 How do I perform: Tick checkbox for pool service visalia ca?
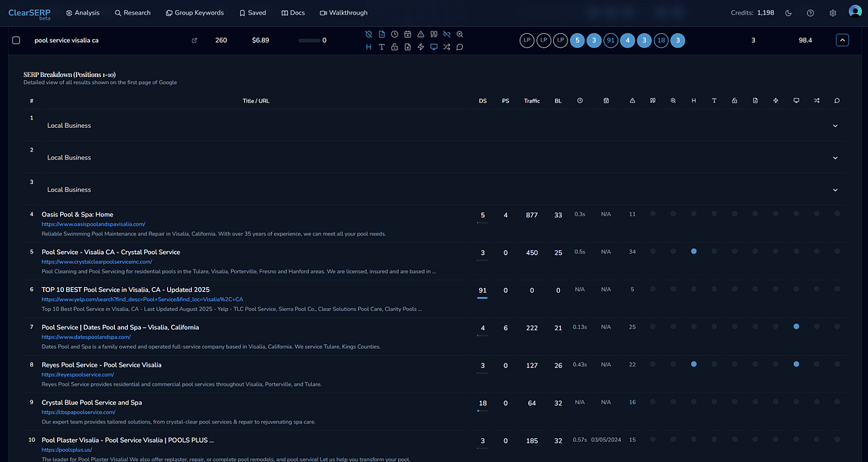(16, 40)
